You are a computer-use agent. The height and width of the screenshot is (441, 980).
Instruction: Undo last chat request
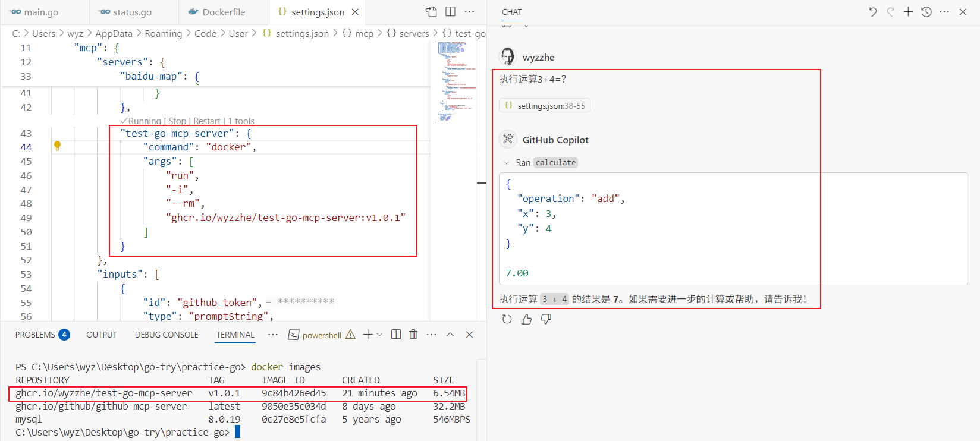click(872, 12)
